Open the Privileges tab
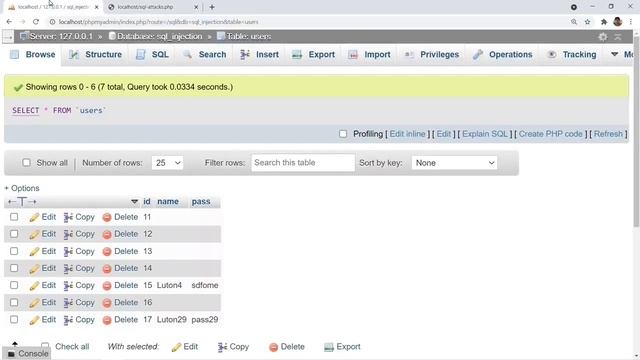The height and width of the screenshot is (360, 640). click(432, 55)
